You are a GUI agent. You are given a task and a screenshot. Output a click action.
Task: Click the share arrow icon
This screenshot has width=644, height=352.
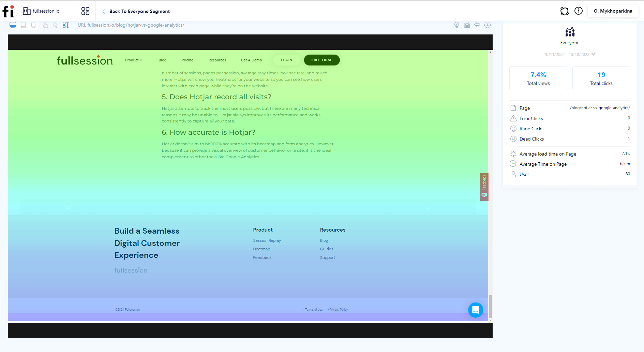[477, 25]
